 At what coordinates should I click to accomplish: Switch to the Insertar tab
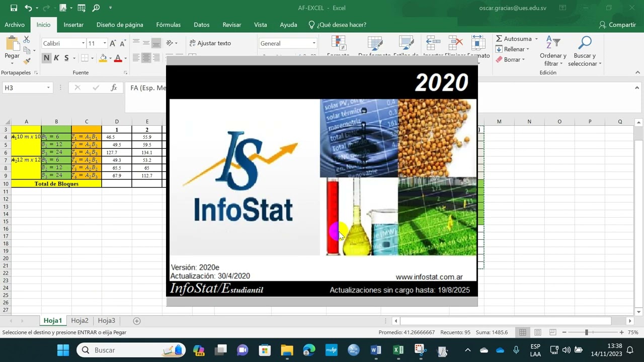[73, 25]
